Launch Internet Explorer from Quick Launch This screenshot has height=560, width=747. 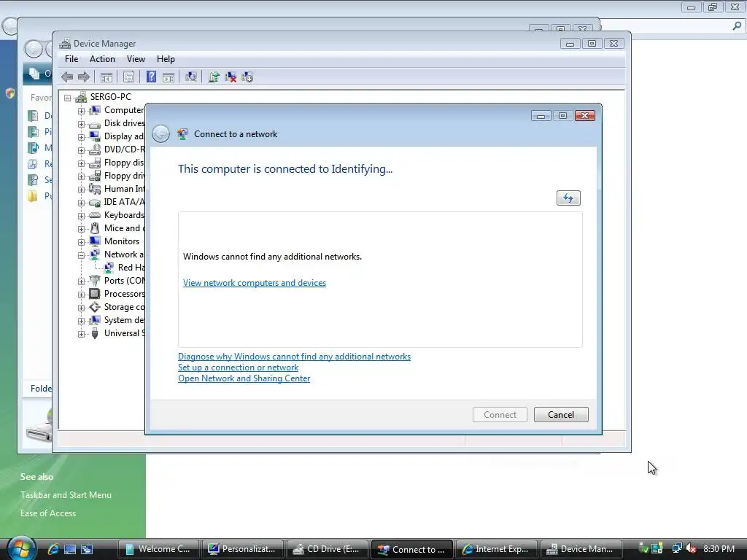click(x=53, y=549)
